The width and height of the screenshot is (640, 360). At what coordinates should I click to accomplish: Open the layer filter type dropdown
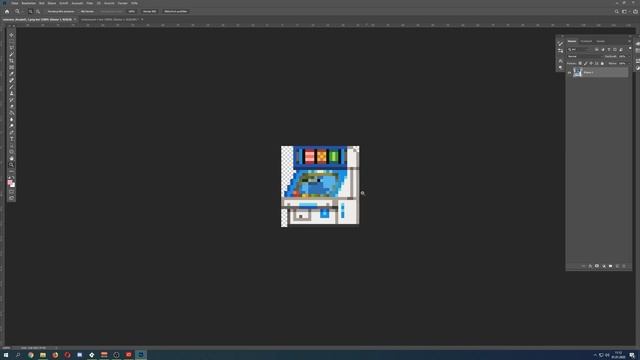pos(580,49)
